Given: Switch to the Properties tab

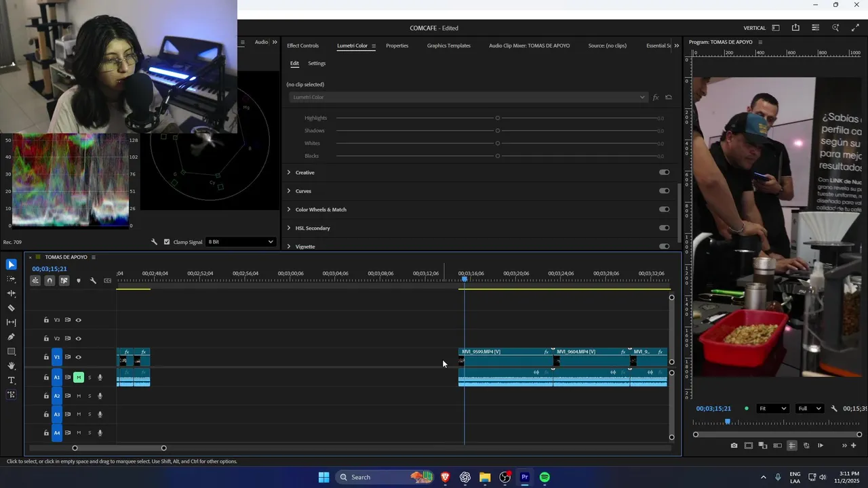Looking at the screenshot, I should click(x=397, y=45).
